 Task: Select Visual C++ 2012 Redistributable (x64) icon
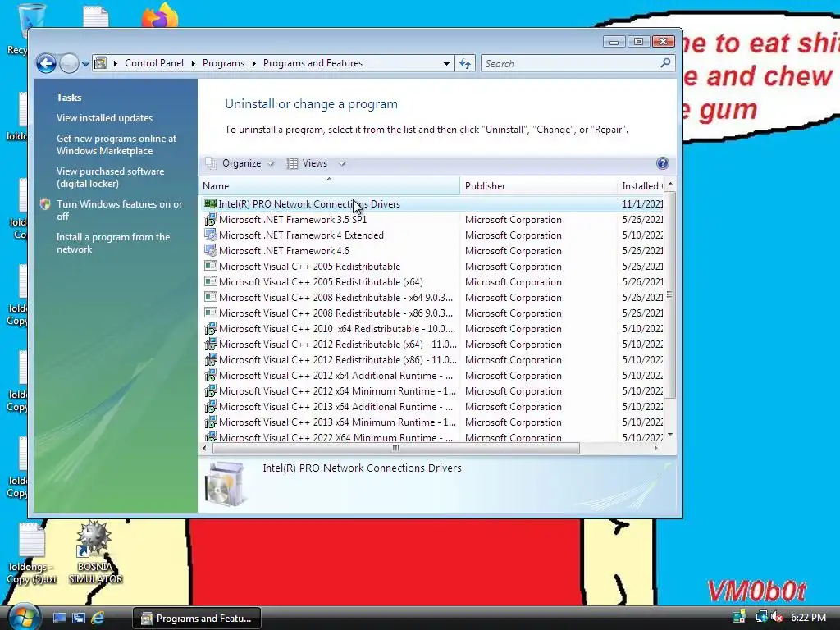tap(211, 344)
